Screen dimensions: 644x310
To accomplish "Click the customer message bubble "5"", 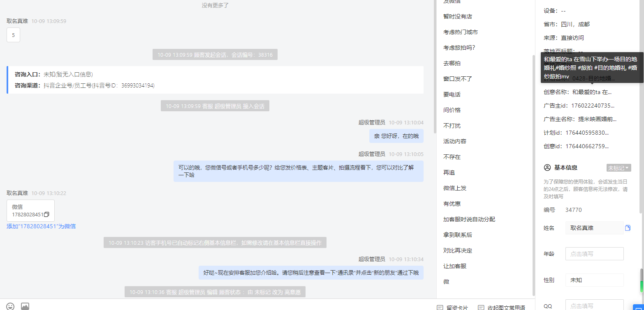I will (x=13, y=35).
